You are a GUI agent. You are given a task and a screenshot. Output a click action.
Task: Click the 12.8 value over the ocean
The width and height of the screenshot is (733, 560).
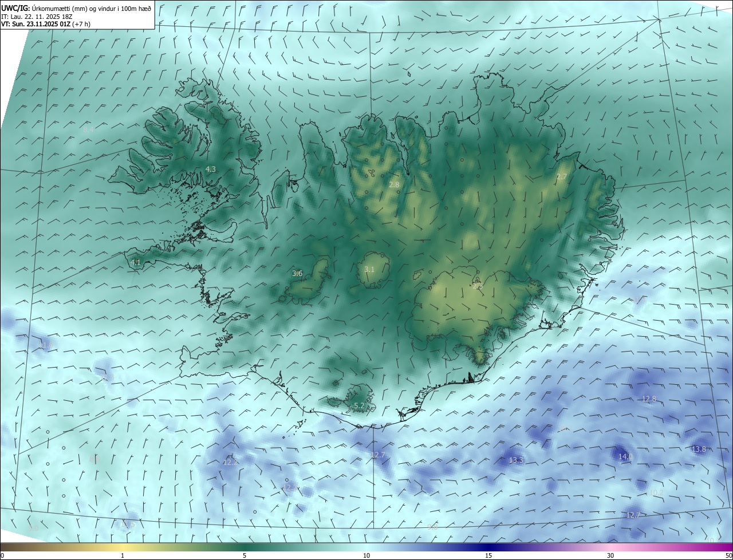point(649,399)
